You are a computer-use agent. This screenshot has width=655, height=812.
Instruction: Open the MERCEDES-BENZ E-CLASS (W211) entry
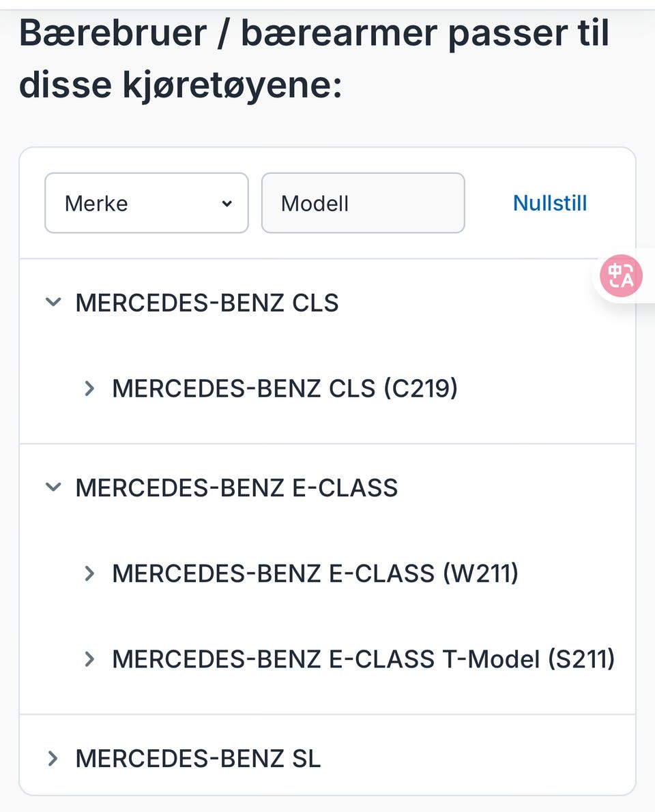(x=315, y=574)
